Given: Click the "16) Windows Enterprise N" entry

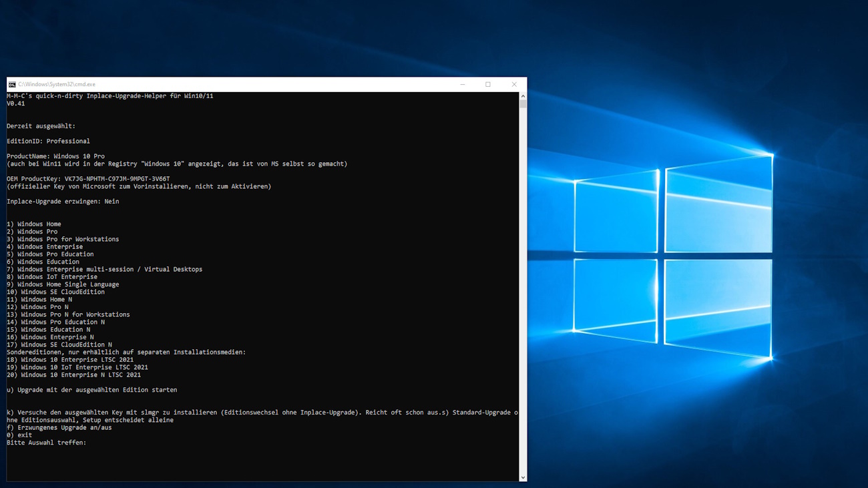Looking at the screenshot, I should (50, 337).
